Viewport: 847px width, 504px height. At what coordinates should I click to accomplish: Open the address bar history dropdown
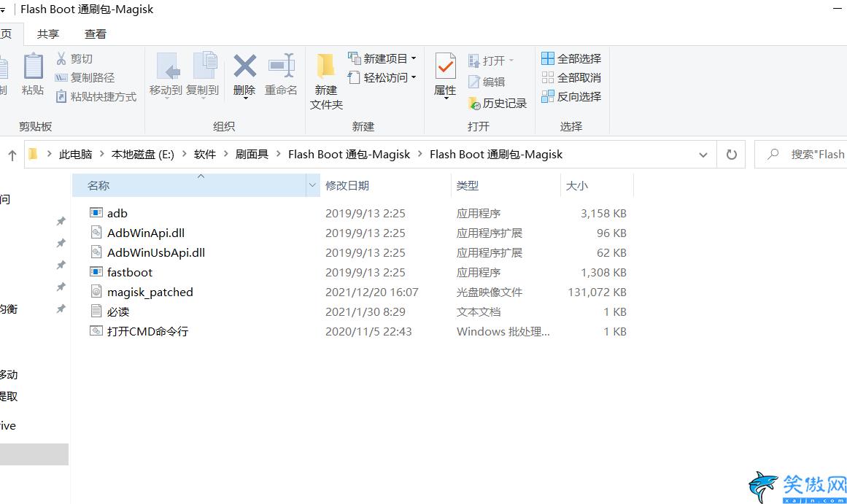[x=703, y=155]
